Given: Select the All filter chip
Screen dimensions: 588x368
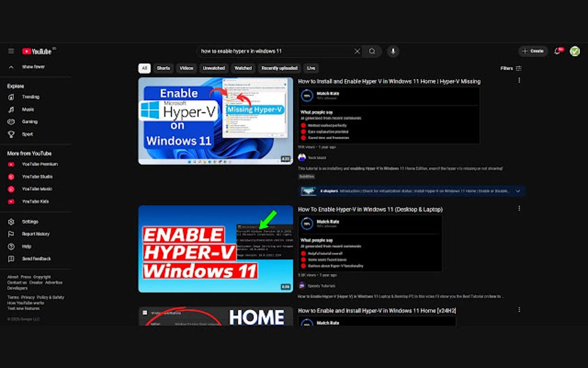Looking at the screenshot, I should click(144, 68).
